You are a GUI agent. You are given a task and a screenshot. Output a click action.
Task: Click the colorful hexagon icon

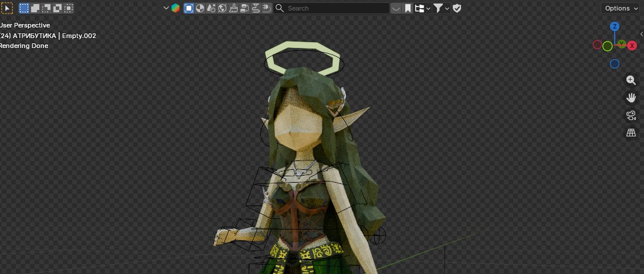tap(175, 8)
